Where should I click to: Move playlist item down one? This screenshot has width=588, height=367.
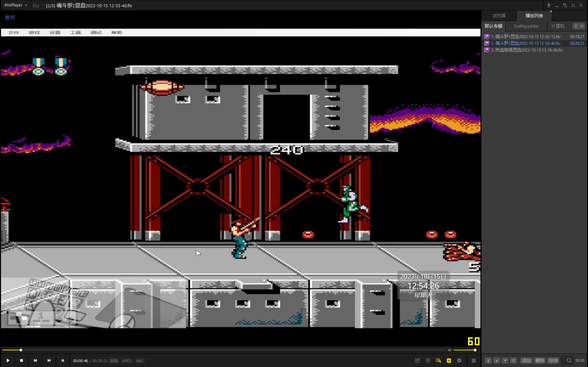tap(505, 360)
